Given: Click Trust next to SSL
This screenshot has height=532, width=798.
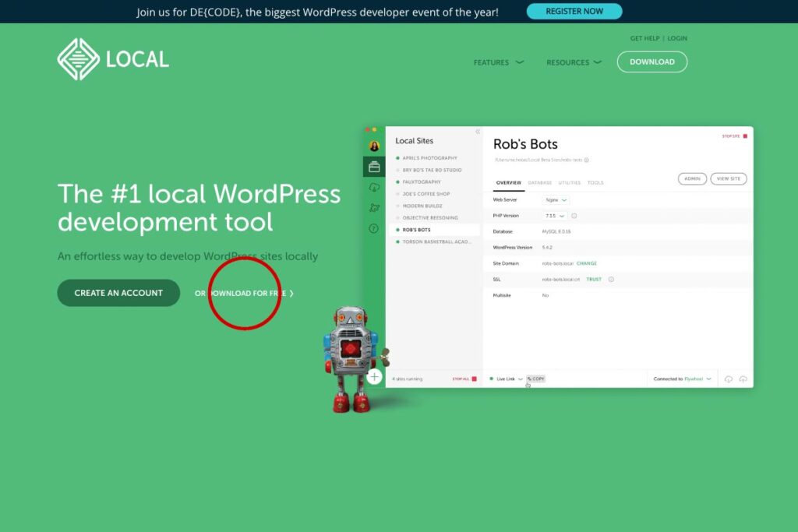Looking at the screenshot, I should pos(593,279).
